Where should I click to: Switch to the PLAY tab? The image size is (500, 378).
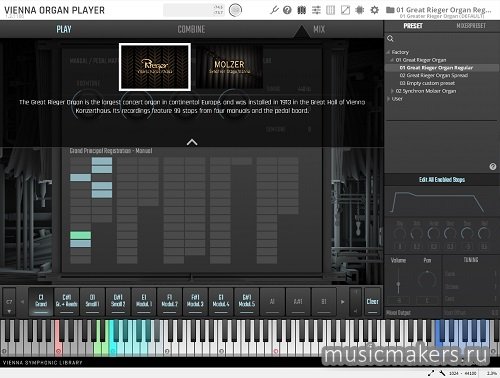64,29
